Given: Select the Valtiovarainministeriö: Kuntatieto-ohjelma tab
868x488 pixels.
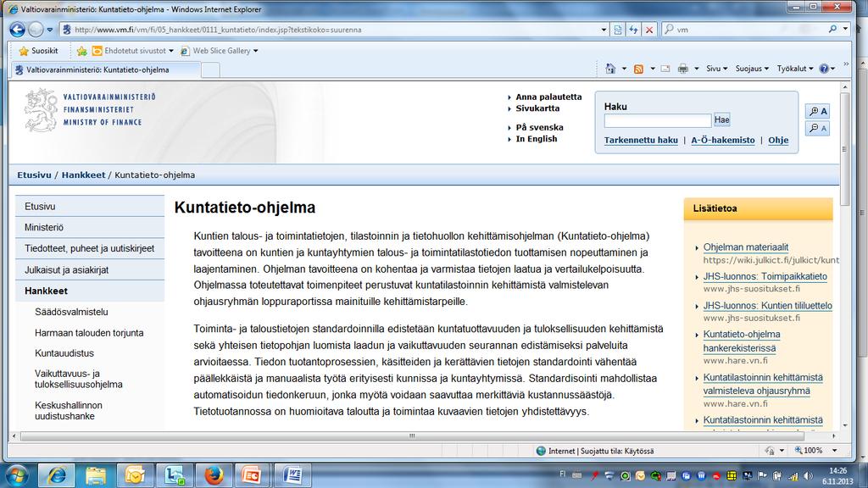Looking at the screenshot, I should pos(105,69).
